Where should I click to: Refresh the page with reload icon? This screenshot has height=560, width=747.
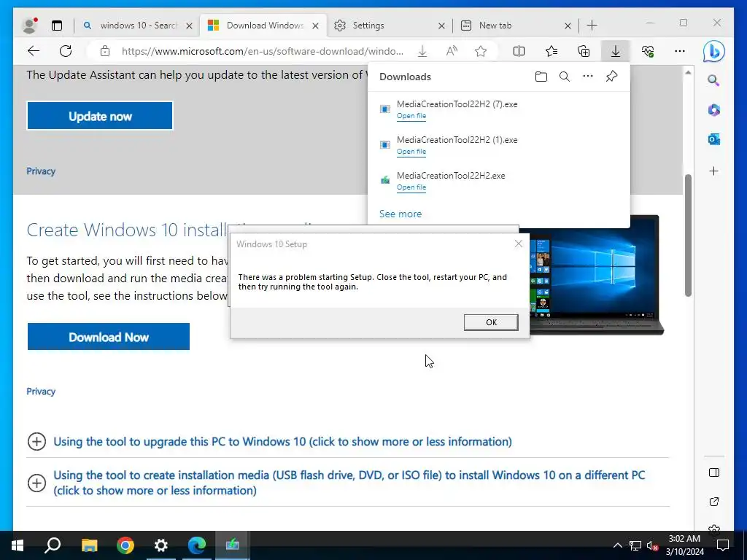pyautogui.click(x=66, y=51)
